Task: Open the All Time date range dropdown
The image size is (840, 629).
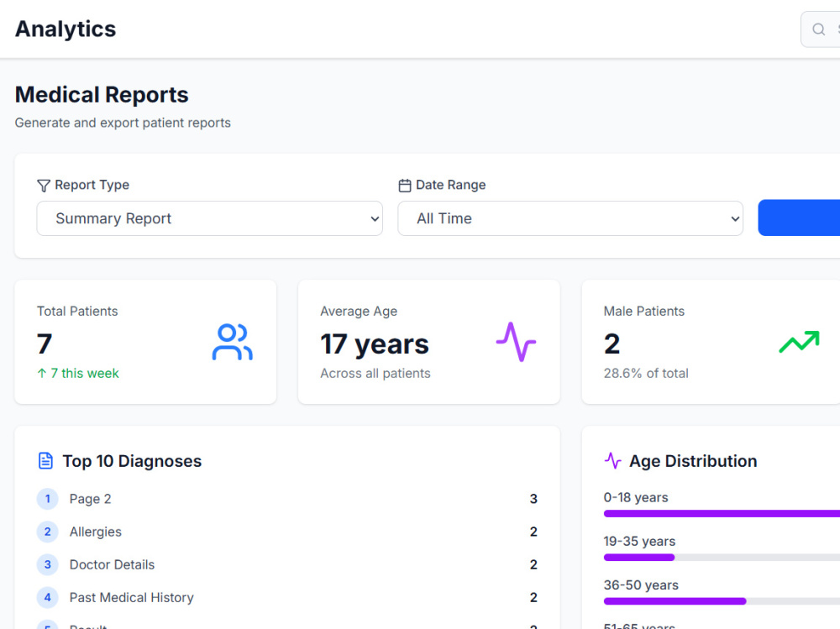Action: (570, 218)
